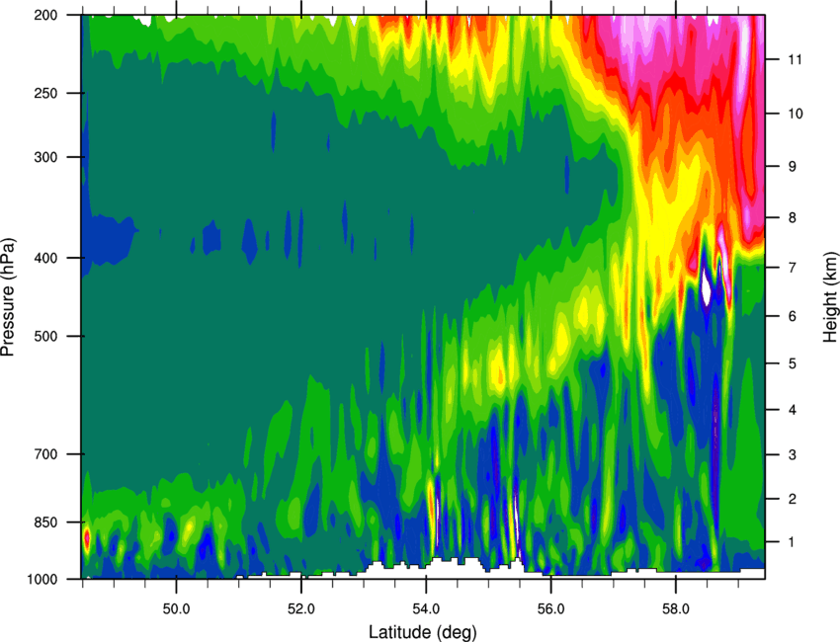Click the 1000 pressure tick label
This screenshot has width=840, height=642.
pos(42,580)
